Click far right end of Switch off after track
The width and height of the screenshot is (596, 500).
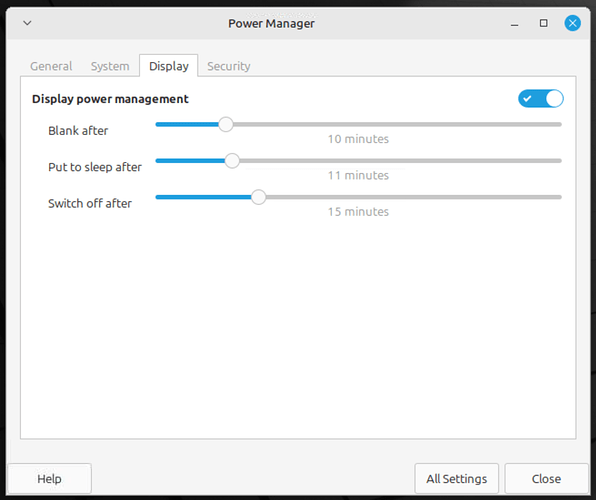[x=559, y=197]
